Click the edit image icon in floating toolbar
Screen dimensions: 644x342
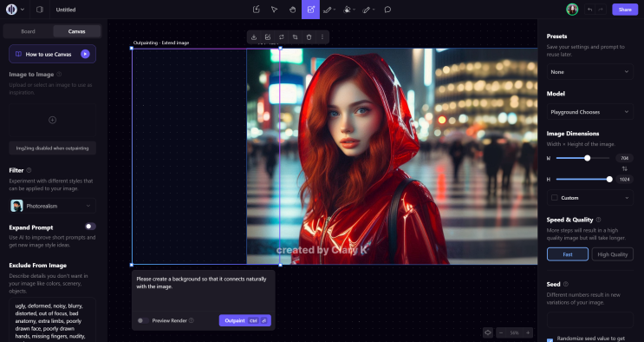click(268, 37)
